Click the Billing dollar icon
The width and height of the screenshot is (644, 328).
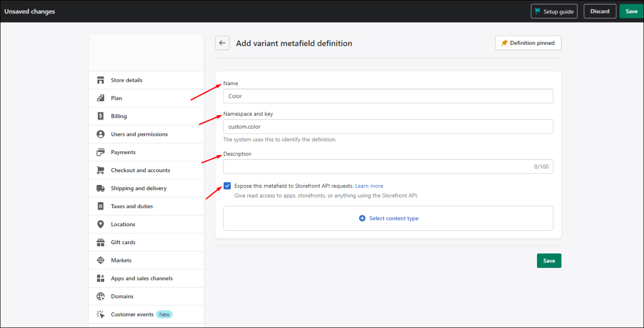(x=100, y=116)
